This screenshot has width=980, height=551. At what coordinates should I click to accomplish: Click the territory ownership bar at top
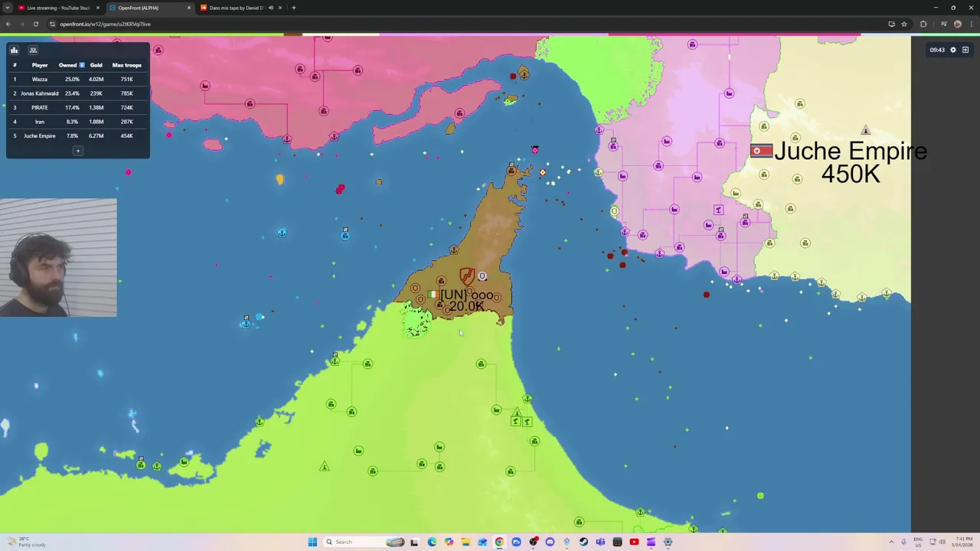point(490,34)
